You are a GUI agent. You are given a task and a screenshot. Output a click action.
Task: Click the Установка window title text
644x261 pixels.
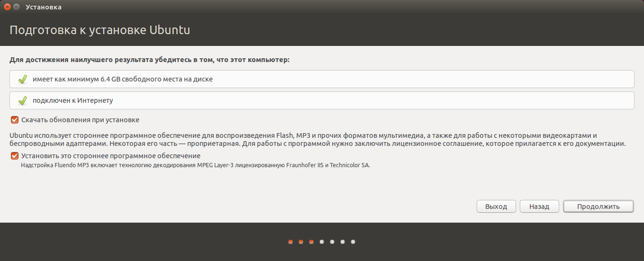coord(43,7)
